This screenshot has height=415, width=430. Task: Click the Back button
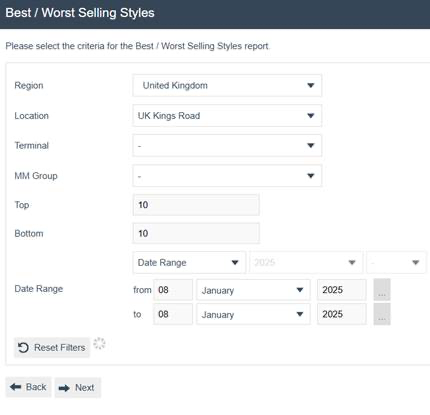[28, 387]
